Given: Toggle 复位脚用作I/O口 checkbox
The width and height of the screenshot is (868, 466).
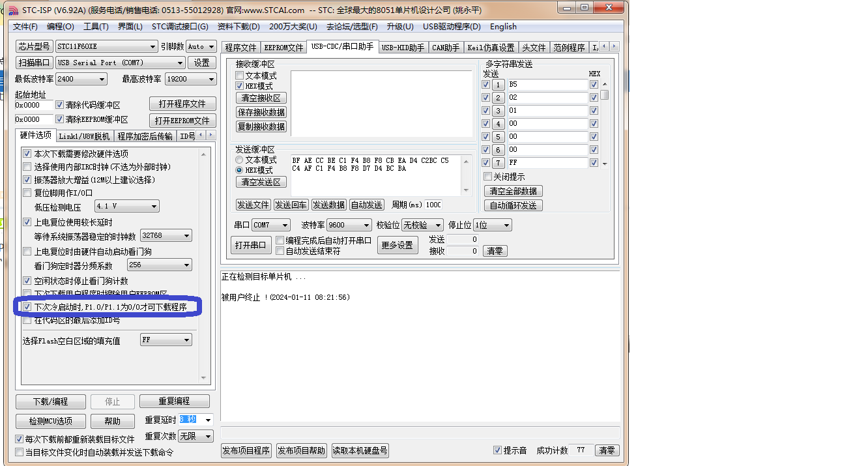Looking at the screenshot, I should click(27, 193).
